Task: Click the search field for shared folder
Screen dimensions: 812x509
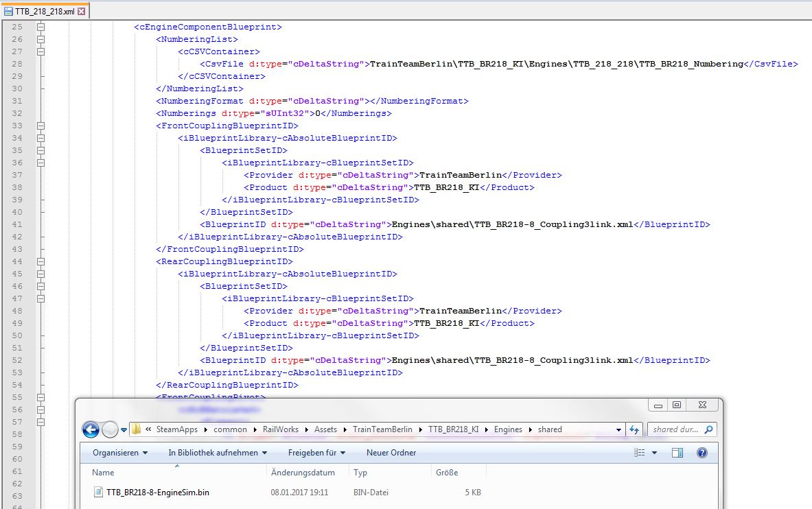Action: pyautogui.click(x=675, y=429)
